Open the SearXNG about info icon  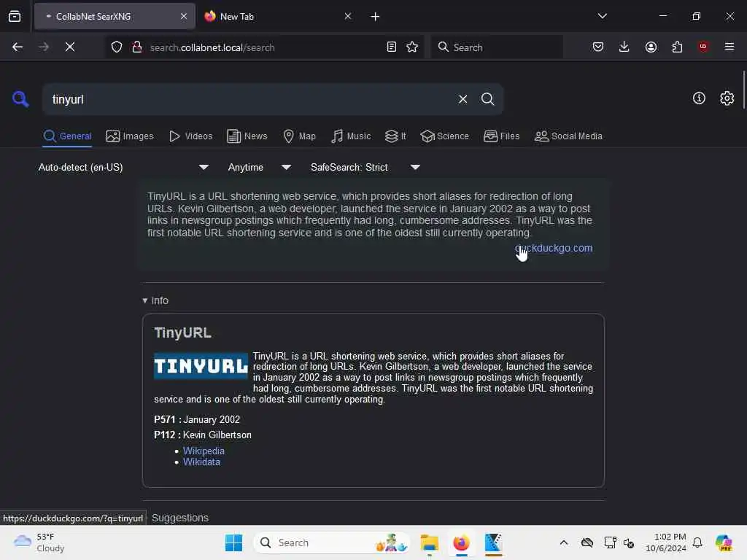pyautogui.click(x=699, y=98)
